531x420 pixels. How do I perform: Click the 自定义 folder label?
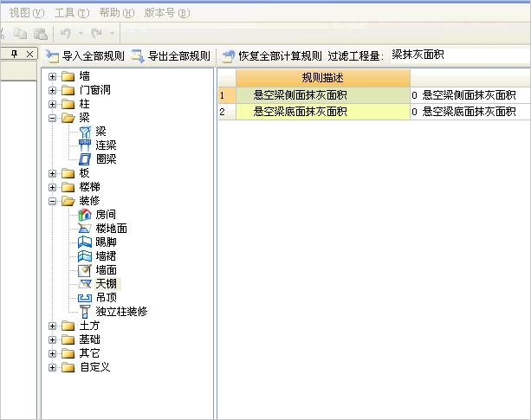click(x=94, y=367)
